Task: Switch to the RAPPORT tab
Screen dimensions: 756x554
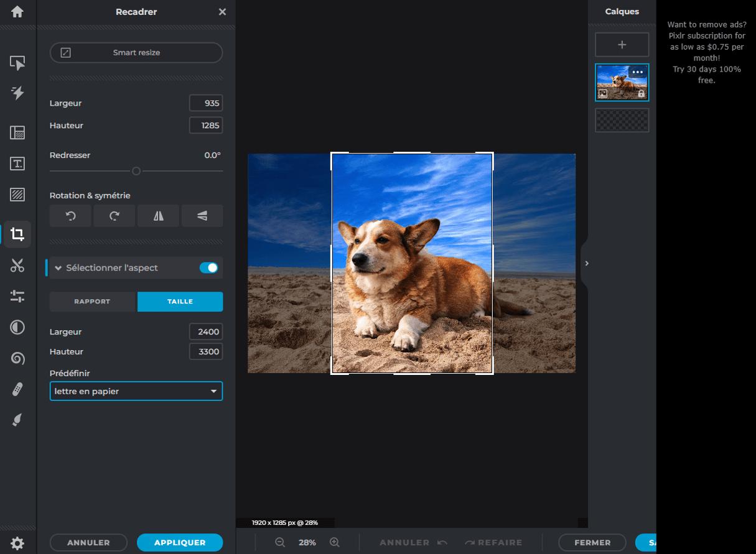Action: point(92,301)
